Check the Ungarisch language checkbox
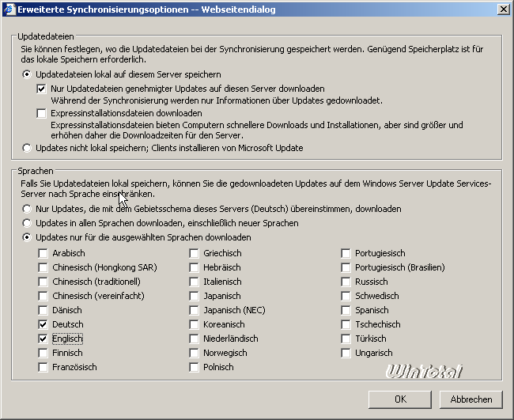 coord(346,353)
